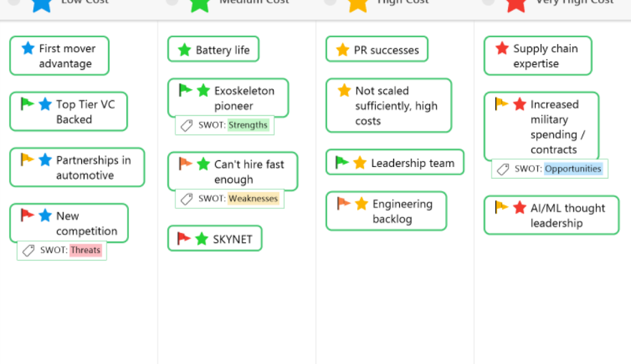Click the Low Cost column header star
Screen dimensions: 631x364
click(41, 4)
